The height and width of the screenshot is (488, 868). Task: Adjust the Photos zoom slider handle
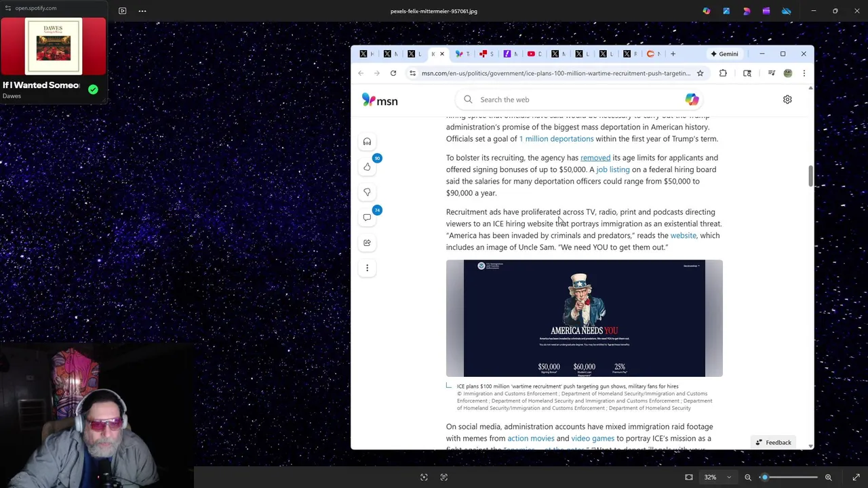tap(764, 477)
